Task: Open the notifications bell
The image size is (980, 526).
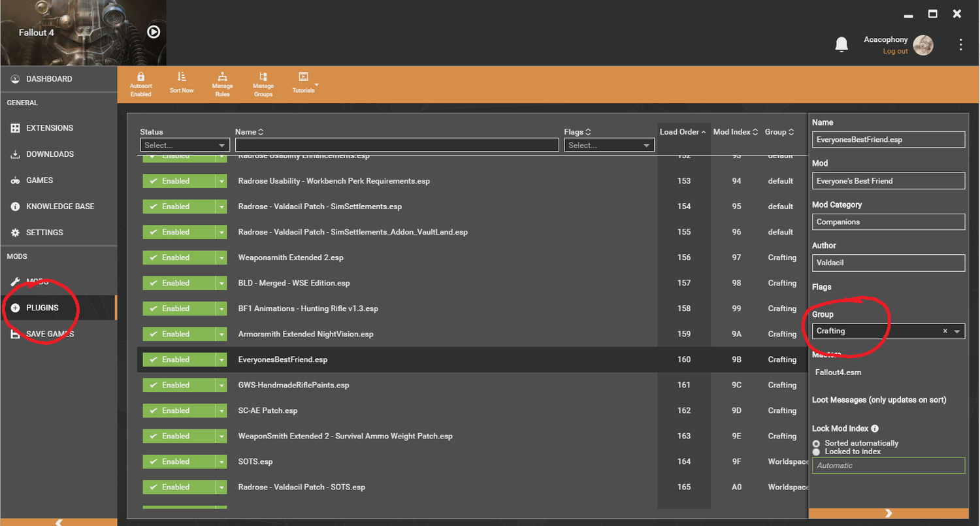Action: [x=841, y=44]
